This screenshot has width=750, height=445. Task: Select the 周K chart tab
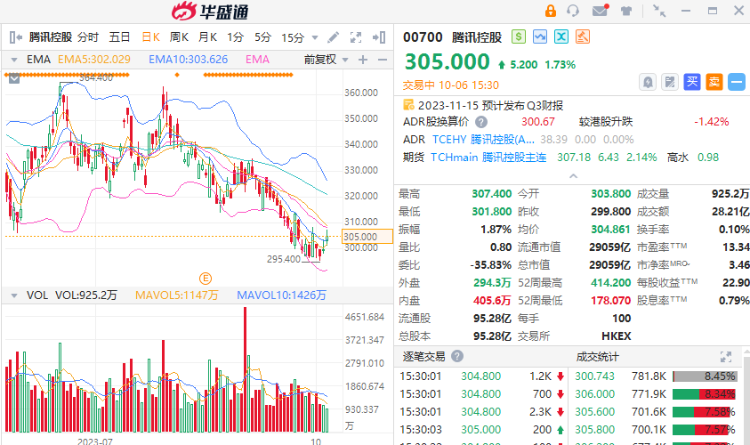[x=179, y=37]
